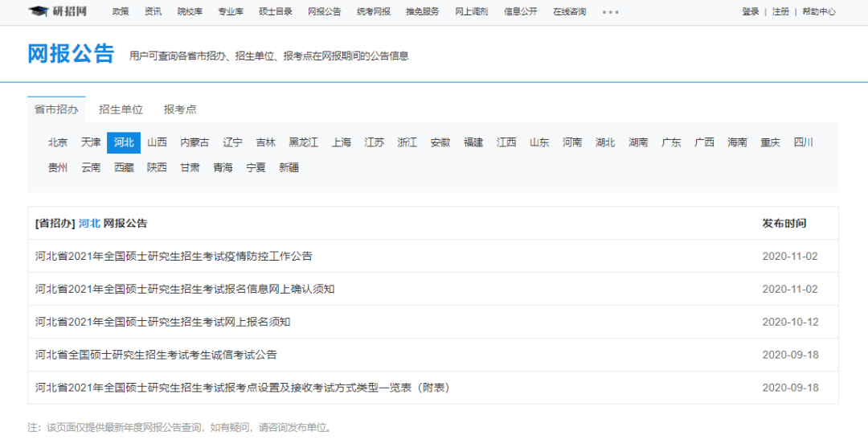Open 帮助中心 link

(x=819, y=11)
